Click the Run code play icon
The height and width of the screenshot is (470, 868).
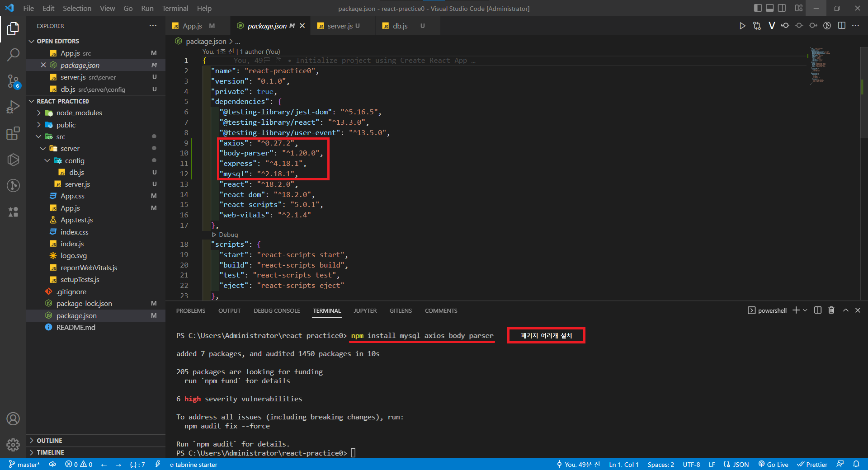[x=742, y=26]
